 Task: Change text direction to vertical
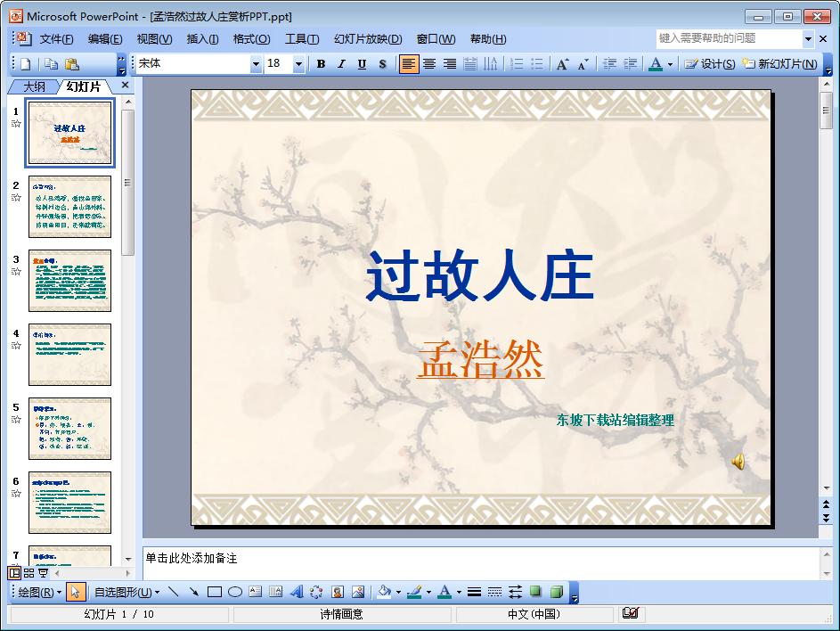490,64
